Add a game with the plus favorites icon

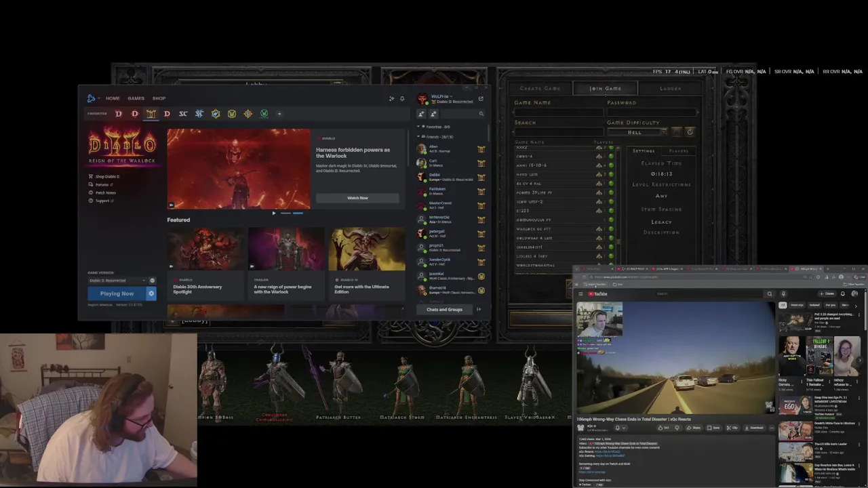tap(279, 114)
